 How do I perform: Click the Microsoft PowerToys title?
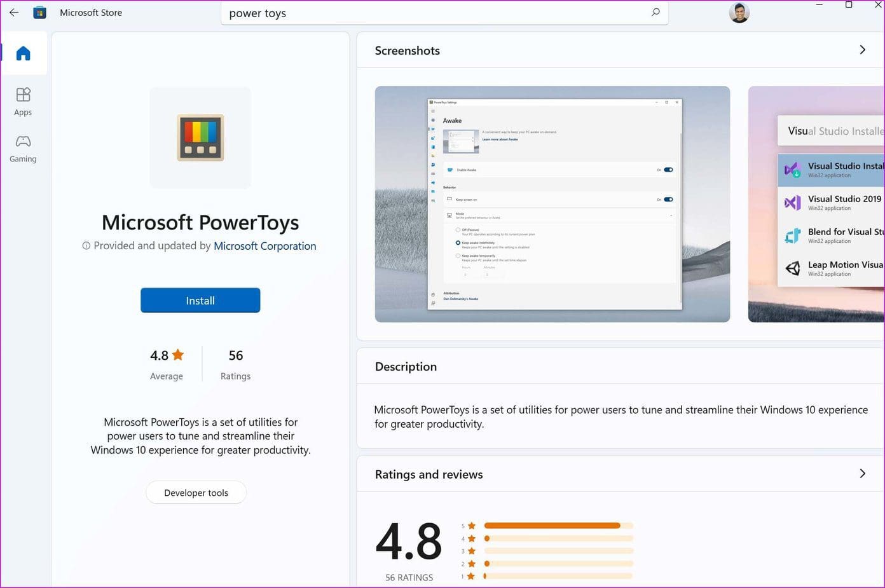(x=200, y=222)
